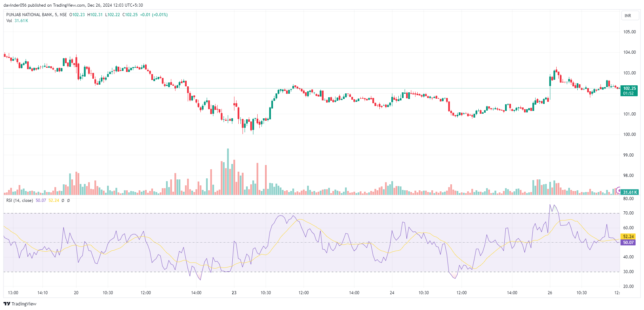
Task: Click the Vol indicator legend label
Action: pyautogui.click(x=9, y=21)
